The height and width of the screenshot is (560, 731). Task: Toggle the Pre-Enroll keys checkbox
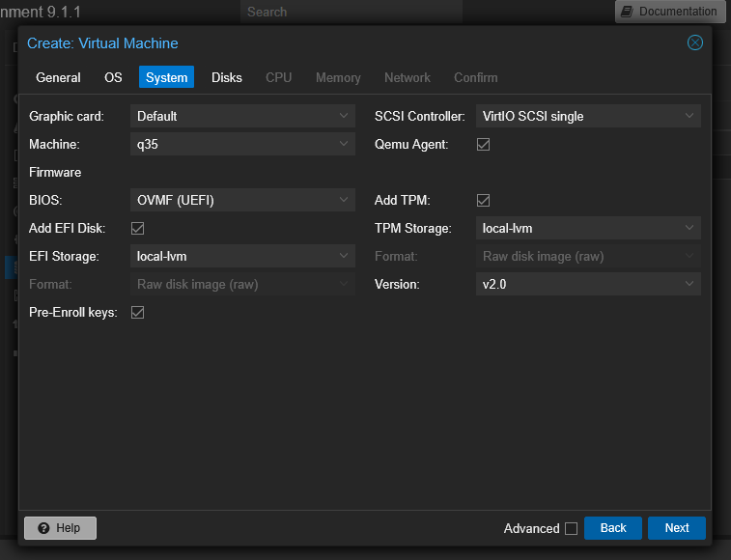click(137, 313)
